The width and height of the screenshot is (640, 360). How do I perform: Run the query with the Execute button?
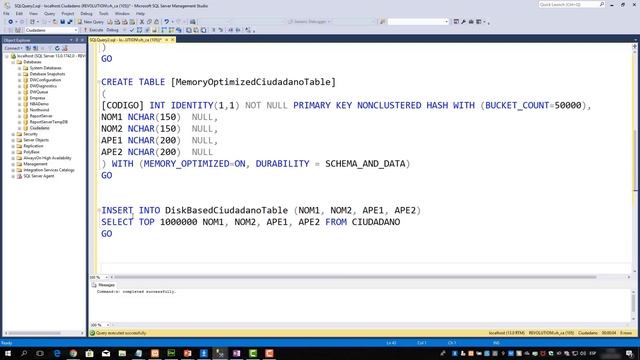[93, 30]
